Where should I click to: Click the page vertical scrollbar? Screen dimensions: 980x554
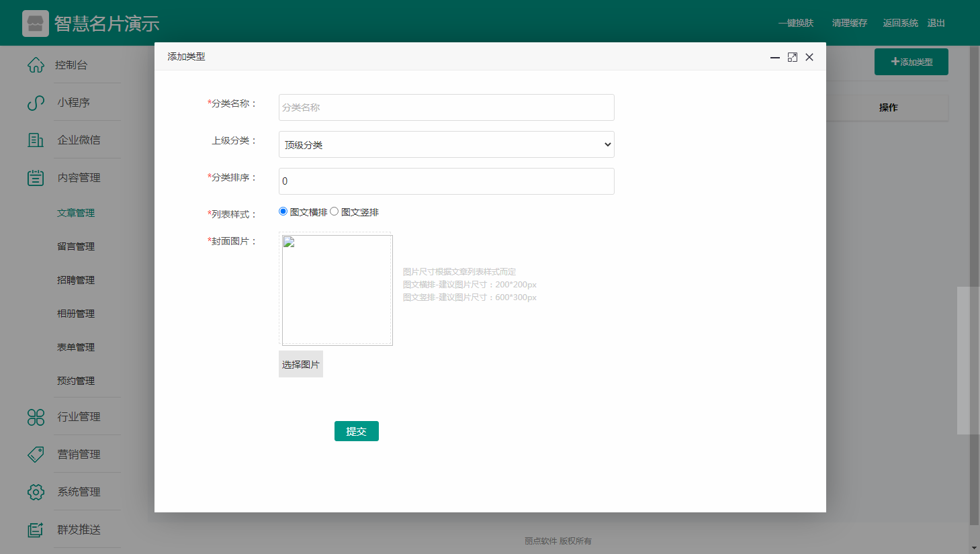tap(975, 285)
